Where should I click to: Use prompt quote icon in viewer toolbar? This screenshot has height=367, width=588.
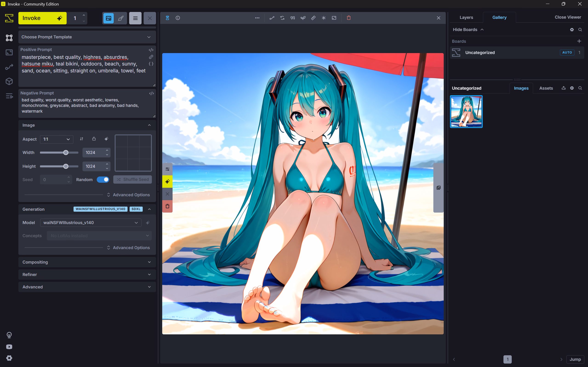click(293, 18)
